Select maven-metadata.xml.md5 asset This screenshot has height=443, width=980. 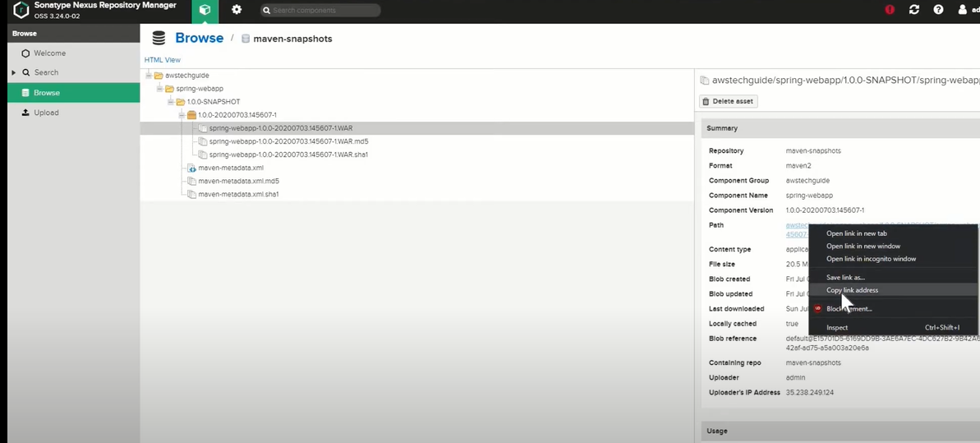[239, 181]
